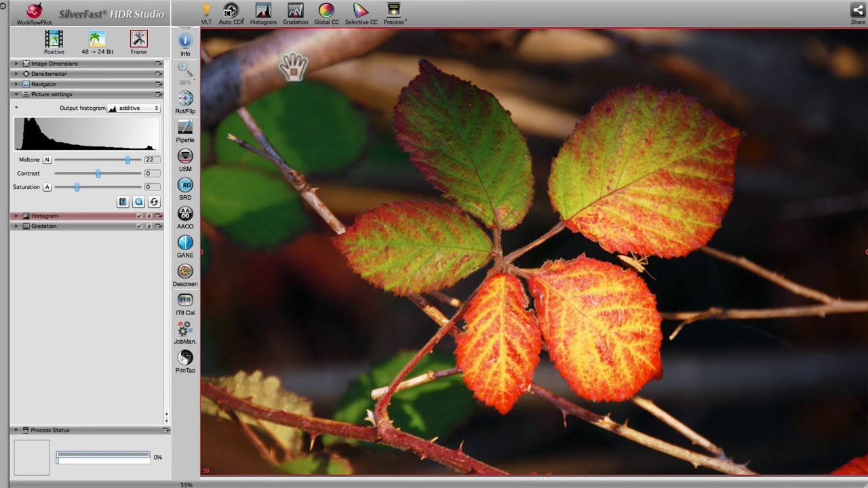Click the Picture settings help button
Viewport: 868px width, 488px height.
click(123, 202)
